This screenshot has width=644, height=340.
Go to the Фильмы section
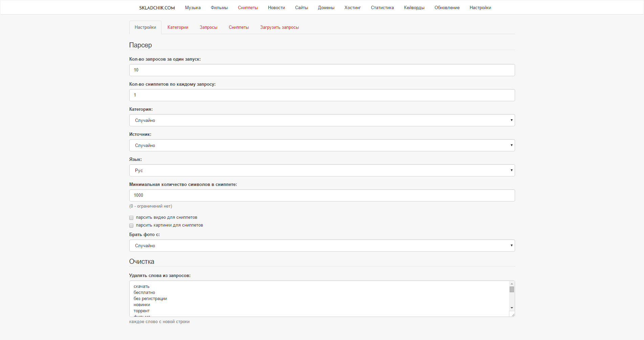point(219,8)
